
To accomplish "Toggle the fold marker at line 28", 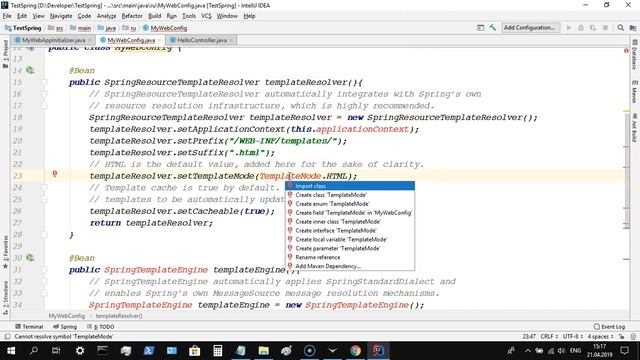I will (44, 235).
